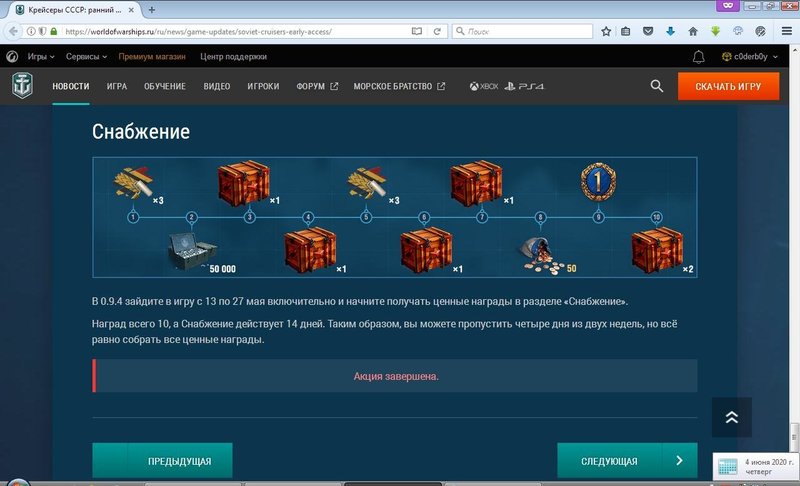
Task: Open the downloads arrow icon in toolbar
Action: click(670, 32)
